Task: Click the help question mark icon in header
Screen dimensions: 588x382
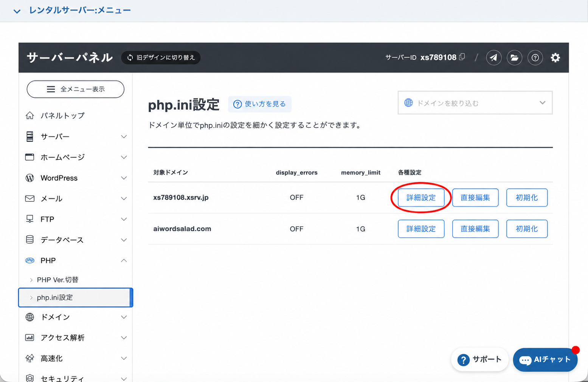Action: coord(535,58)
